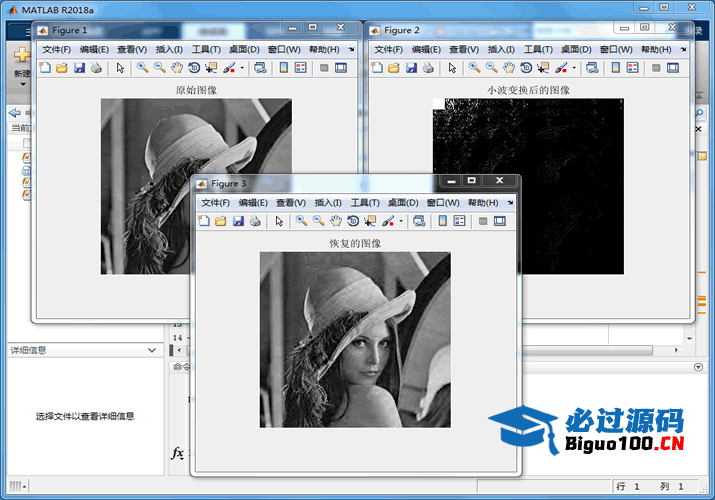
Task: Click the restored Lena image in Figure 3
Action: (355, 340)
